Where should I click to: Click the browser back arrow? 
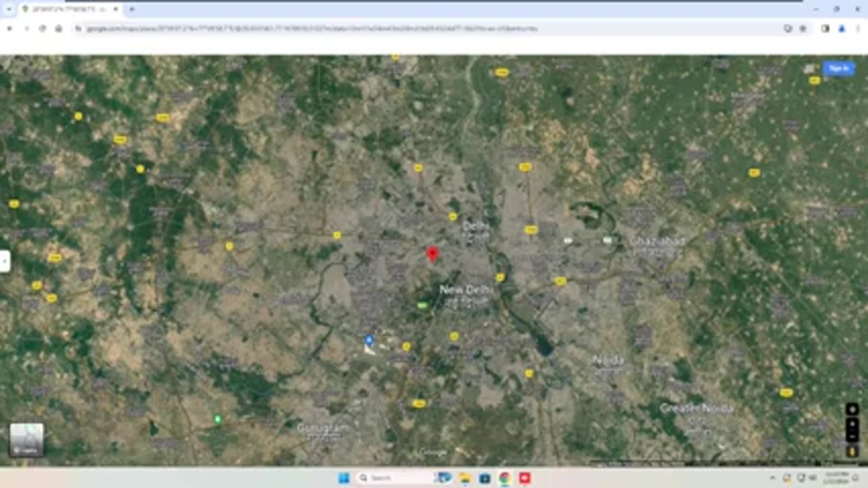(9, 28)
